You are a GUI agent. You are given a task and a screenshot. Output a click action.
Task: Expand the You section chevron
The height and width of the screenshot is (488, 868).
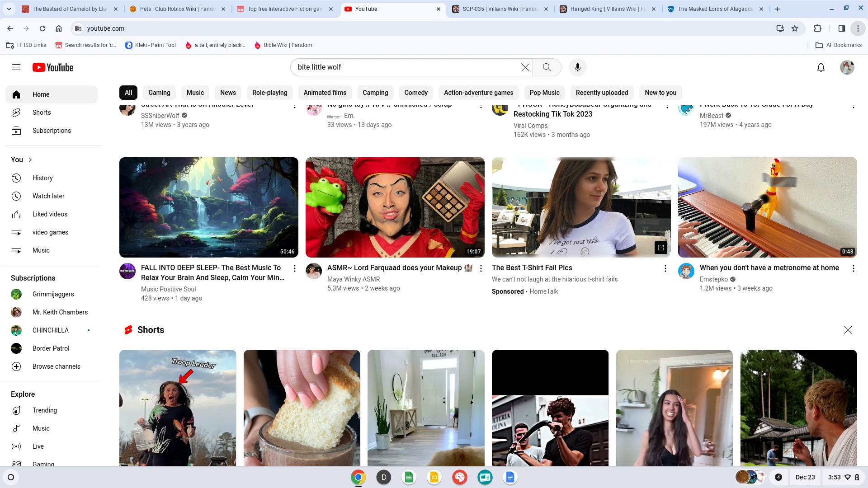pos(30,160)
